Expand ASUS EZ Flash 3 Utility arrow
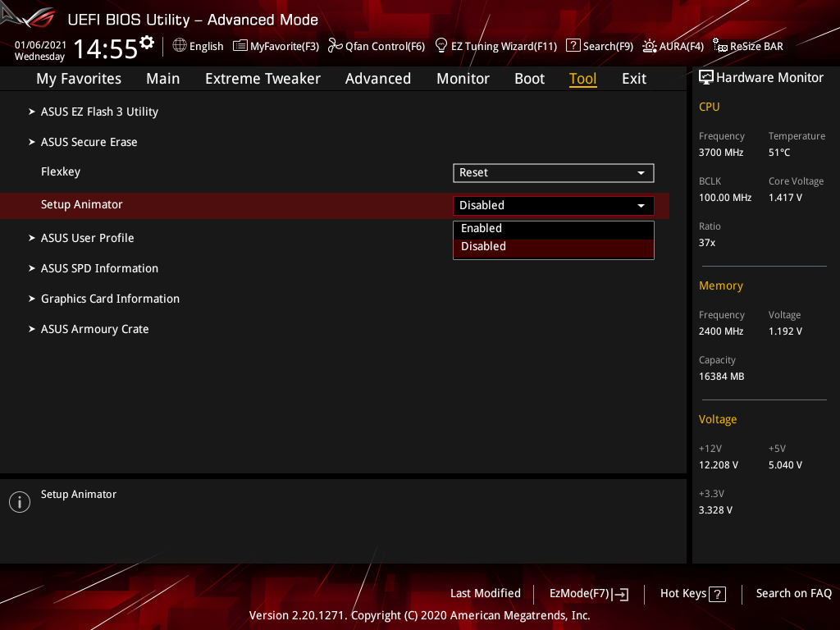The image size is (840, 630). click(32, 112)
